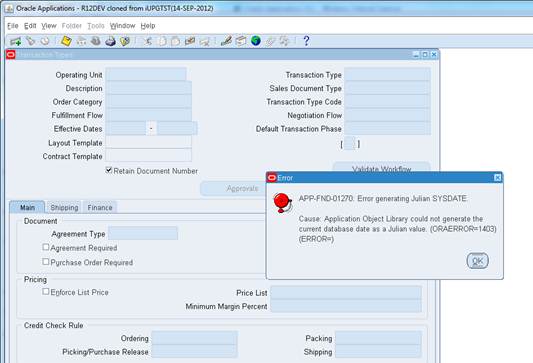The image size is (533, 363).
Task: Click the Transaction Type field
Action: [x=388, y=74]
